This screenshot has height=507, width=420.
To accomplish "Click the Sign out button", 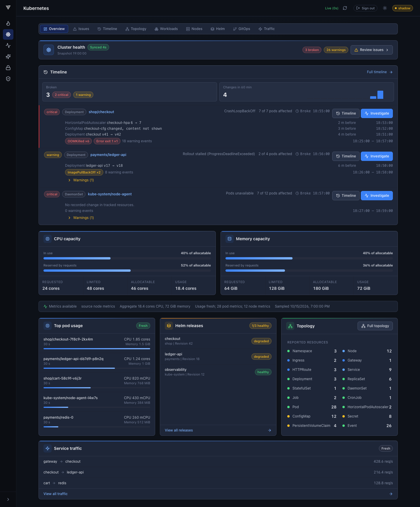I will [x=365, y=8].
